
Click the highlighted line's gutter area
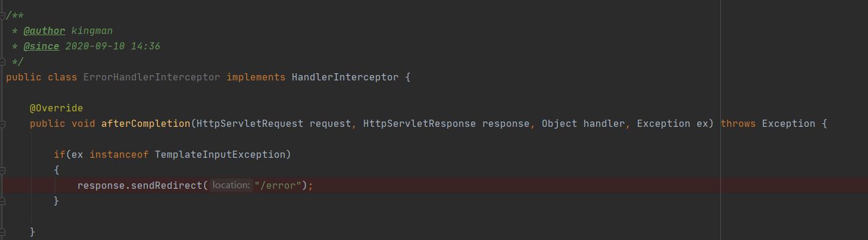[2, 185]
